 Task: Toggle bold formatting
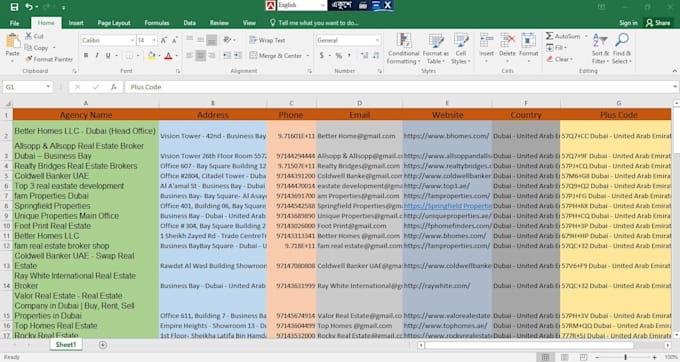point(86,55)
